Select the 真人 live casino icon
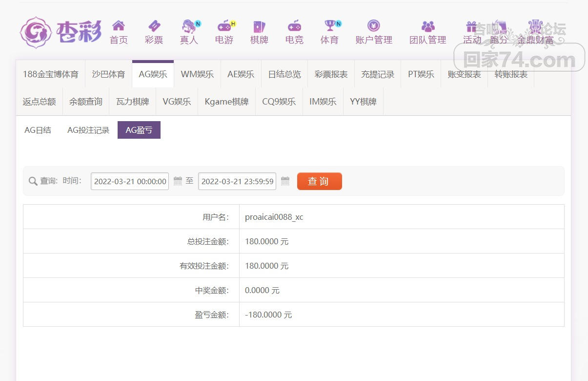 point(189,26)
